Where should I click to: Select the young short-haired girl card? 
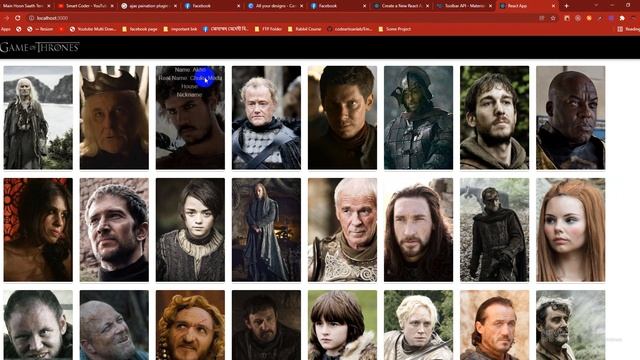(x=190, y=230)
